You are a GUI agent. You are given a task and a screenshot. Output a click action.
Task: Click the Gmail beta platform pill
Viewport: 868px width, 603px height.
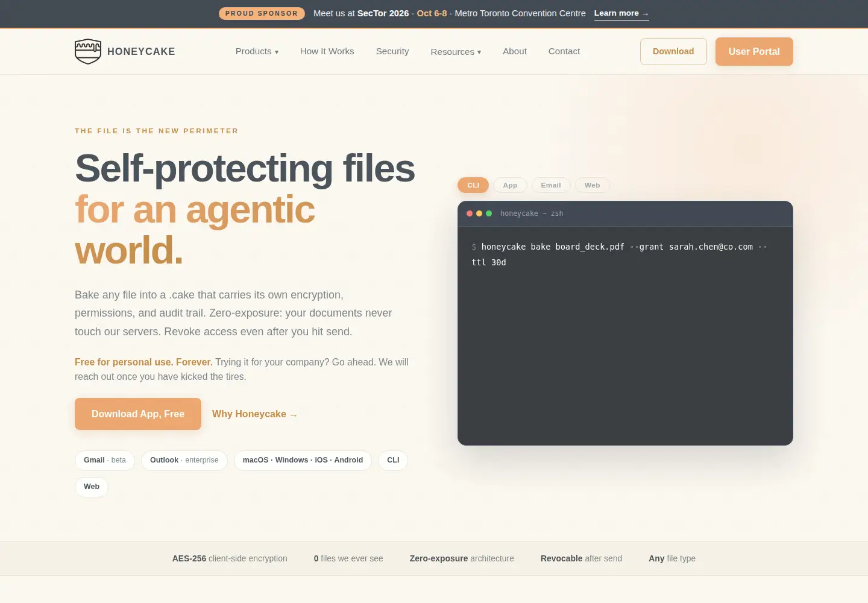click(x=105, y=460)
